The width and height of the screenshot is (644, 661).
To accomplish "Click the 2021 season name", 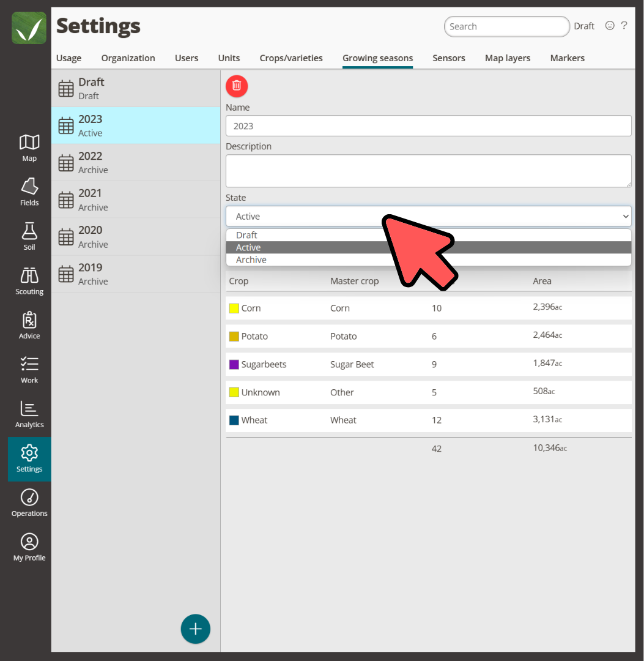I will tap(90, 193).
